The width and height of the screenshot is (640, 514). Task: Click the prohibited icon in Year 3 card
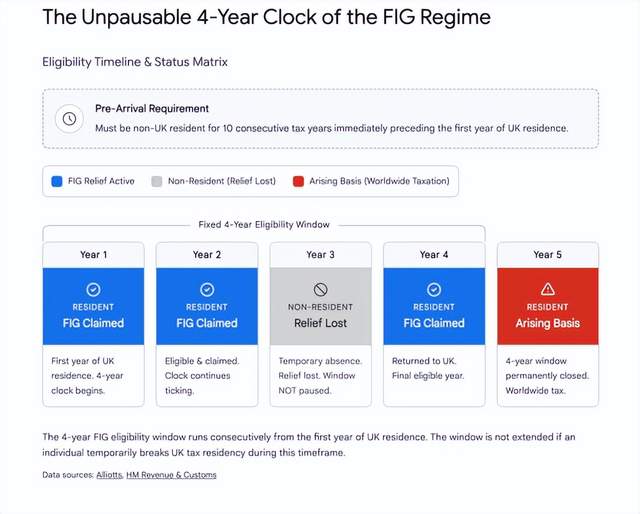click(x=320, y=288)
